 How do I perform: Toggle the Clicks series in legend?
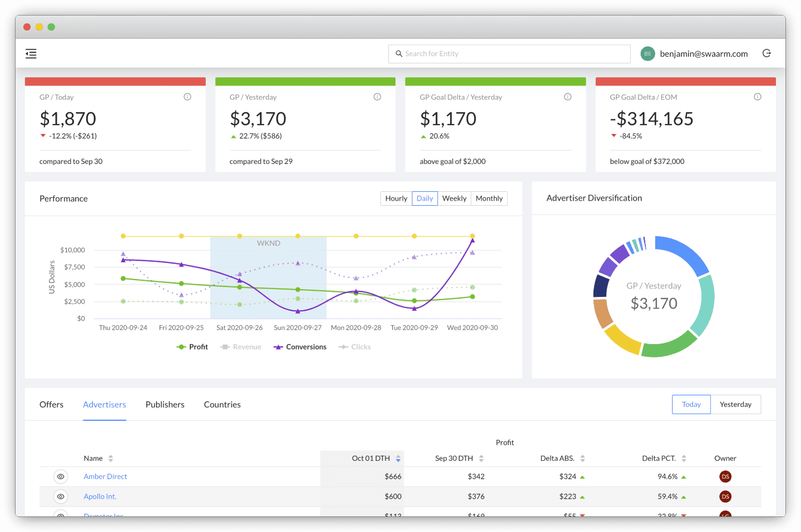[354, 347]
